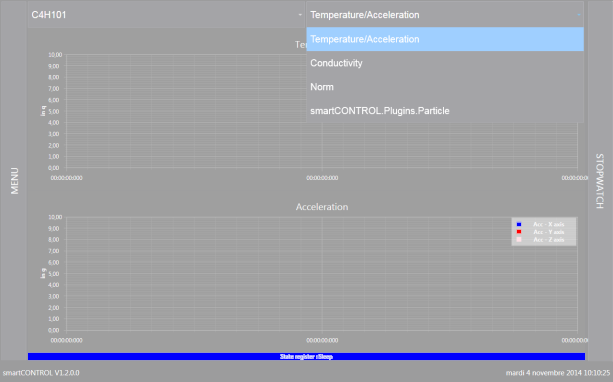The height and width of the screenshot is (382, 613).
Task: Choose the Conductivity view option
Action: click(x=445, y=63)
